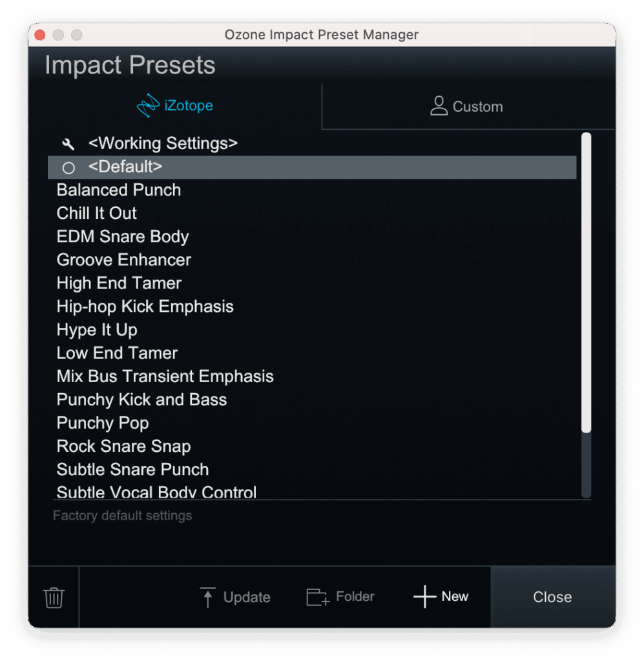644x661 pixels.
Task: Select Mix Bus Transient Emphasis preset
Action: point(165,376)
